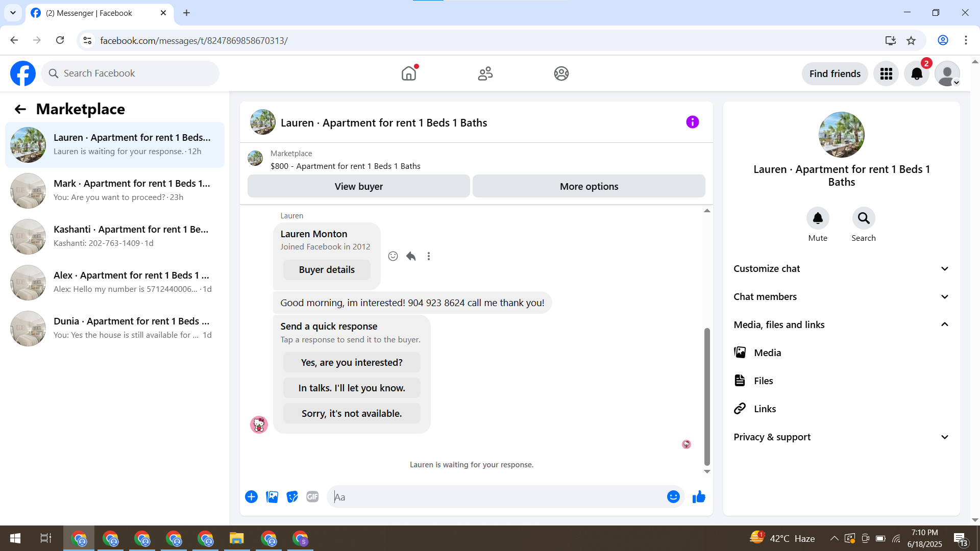Open Windows Task View

46,539
